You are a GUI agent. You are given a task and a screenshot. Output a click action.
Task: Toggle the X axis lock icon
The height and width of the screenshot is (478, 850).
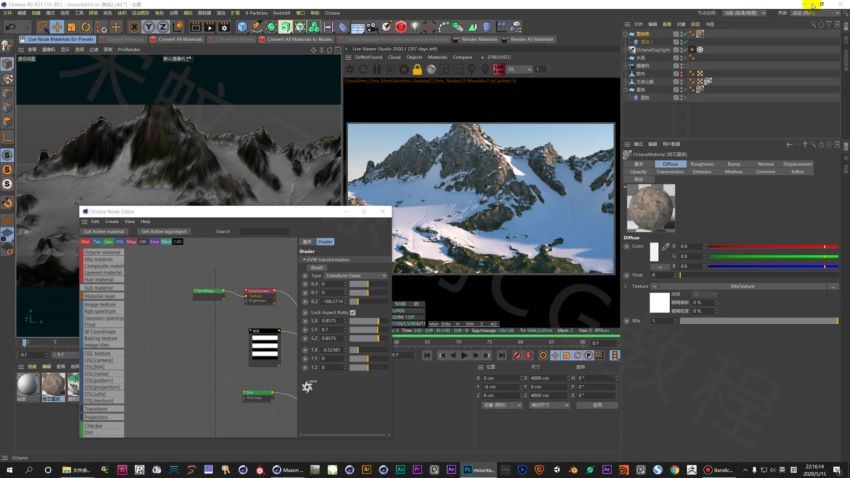tap(134, 27)
